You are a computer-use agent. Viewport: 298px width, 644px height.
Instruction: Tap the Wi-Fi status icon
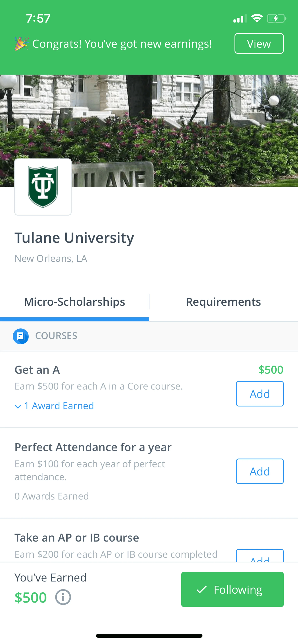(x=257, y=18)
